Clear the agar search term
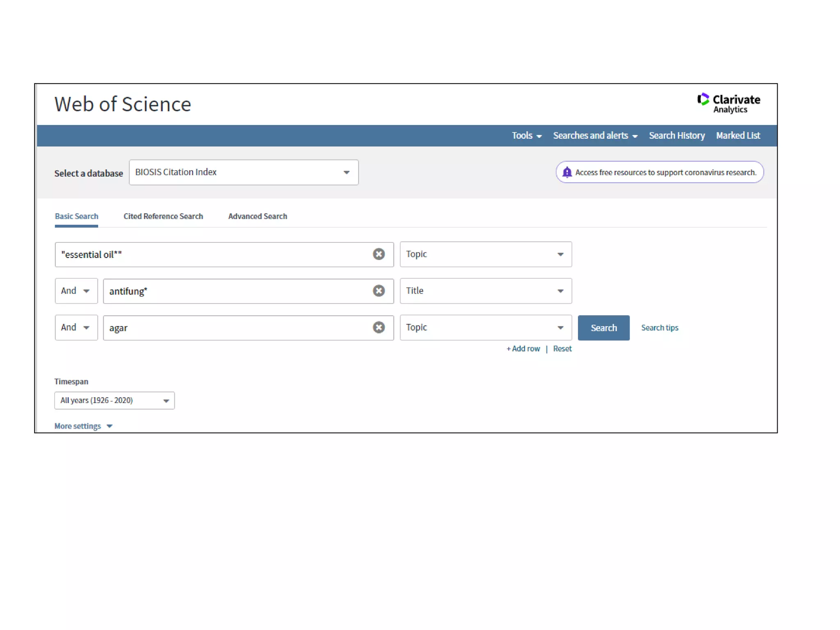 [x=379, y=327]
